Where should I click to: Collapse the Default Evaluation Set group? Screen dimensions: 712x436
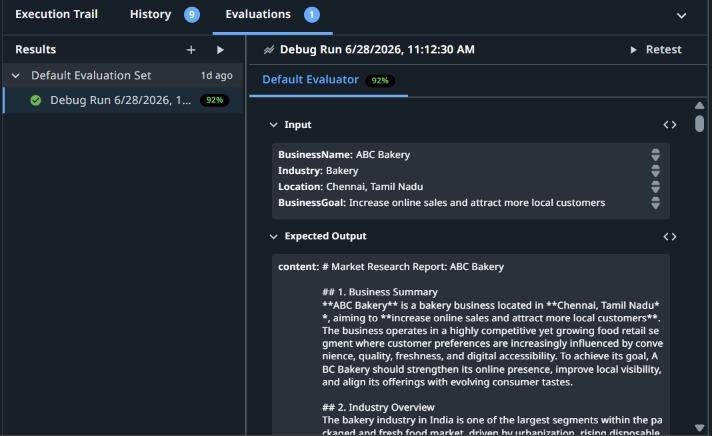coord(16,76)
